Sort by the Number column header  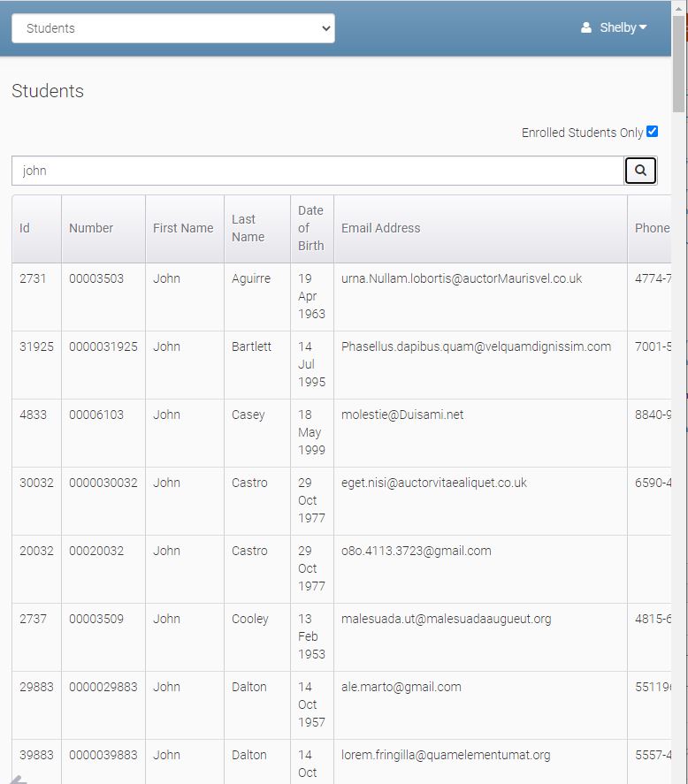(91, 228)
